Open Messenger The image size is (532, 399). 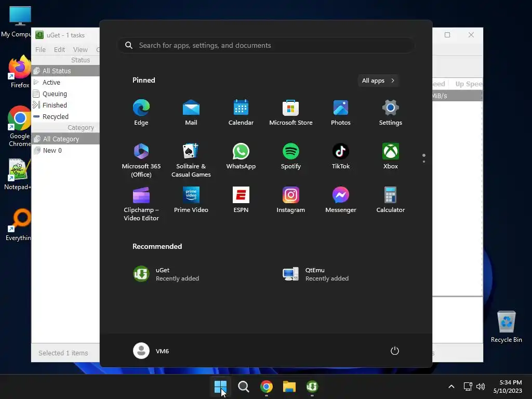[341, 199]
